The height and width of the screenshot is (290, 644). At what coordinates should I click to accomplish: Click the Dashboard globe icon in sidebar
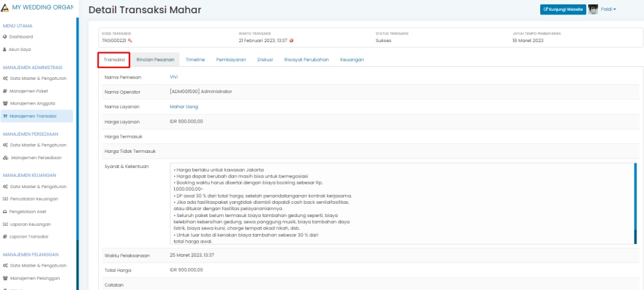pyautogui.click(x=5, y=36)
